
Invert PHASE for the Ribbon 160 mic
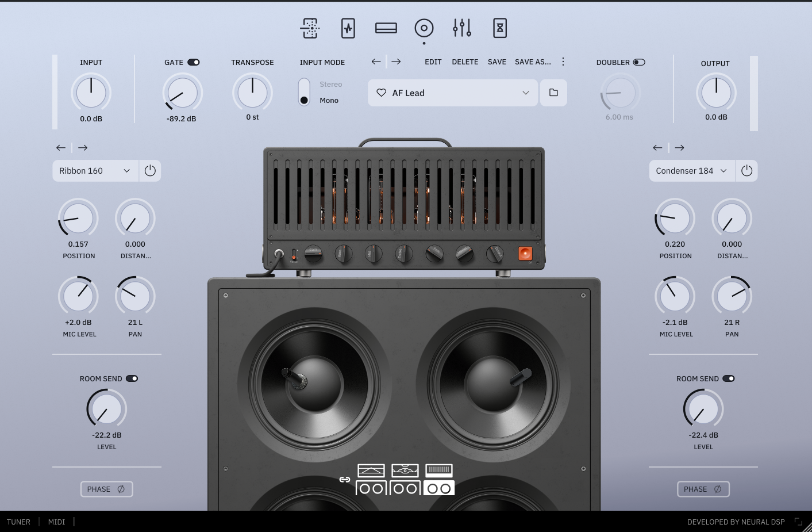(106, 489)
